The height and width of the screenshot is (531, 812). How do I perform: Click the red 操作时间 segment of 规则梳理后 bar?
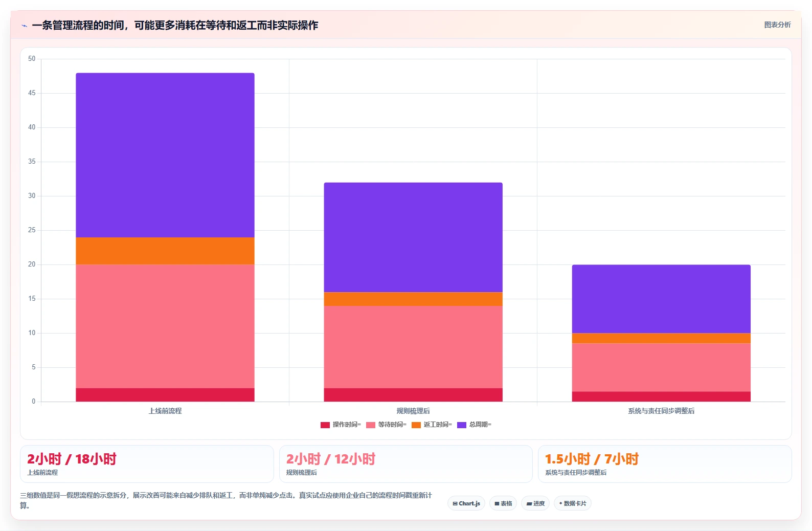tap(413, 395)
